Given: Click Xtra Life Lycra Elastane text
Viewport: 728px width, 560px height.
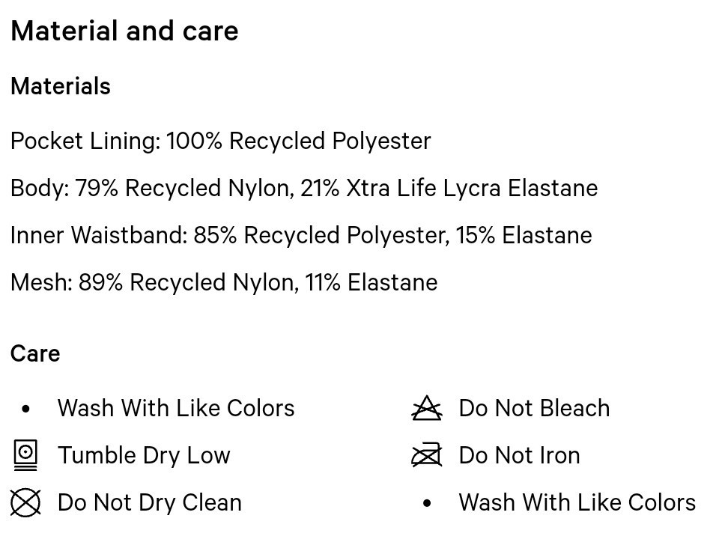Looking at the screenshot, I should (x=472, y=189).
